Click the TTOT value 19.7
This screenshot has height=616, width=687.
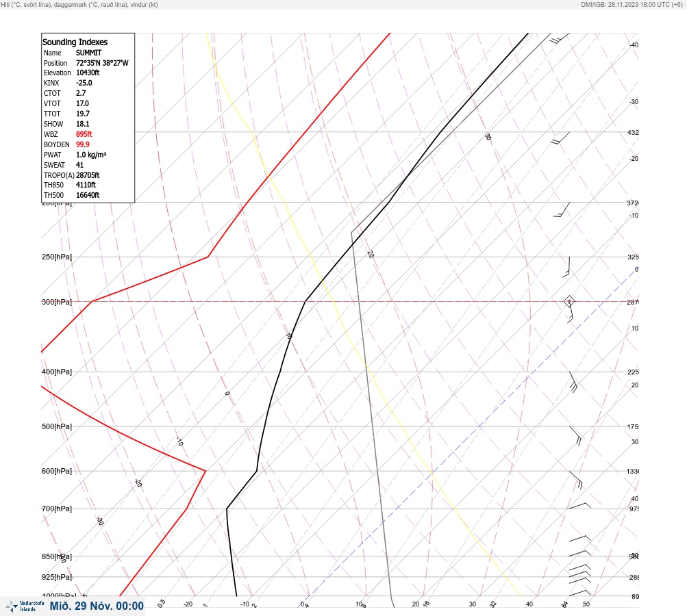pyautogui.click(x=83, y=114)
